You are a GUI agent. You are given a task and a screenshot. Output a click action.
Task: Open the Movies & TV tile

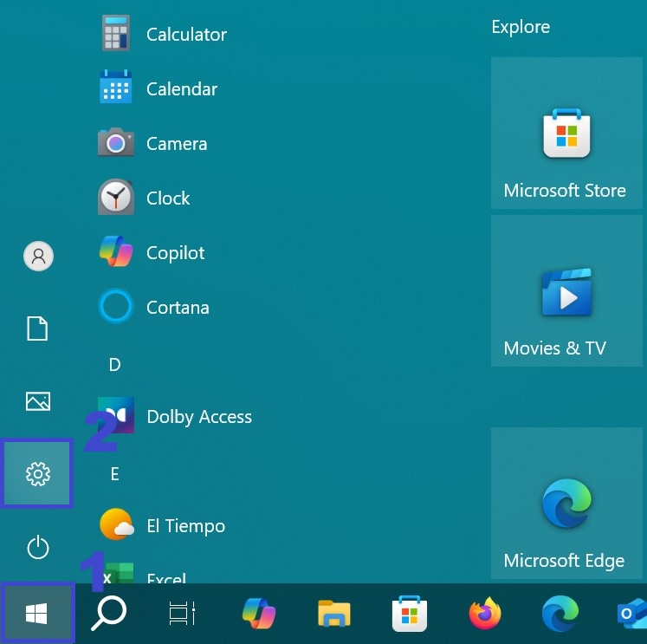(x=566, y=290)
